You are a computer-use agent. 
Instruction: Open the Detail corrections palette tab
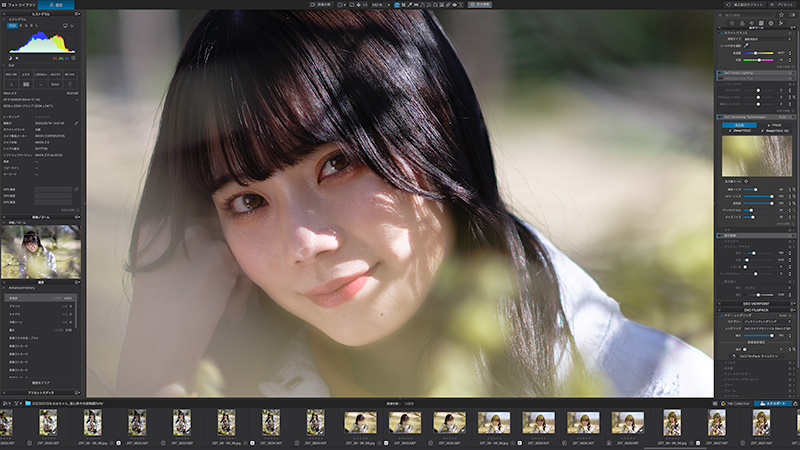click(752, 23)
